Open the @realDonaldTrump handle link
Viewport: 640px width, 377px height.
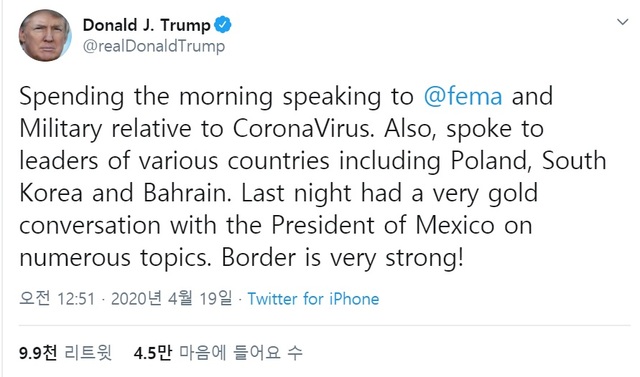[x=154, y=46]
